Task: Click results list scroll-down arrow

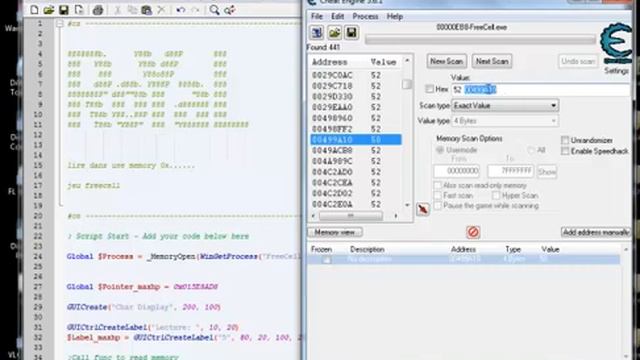Action: (407, 205)
